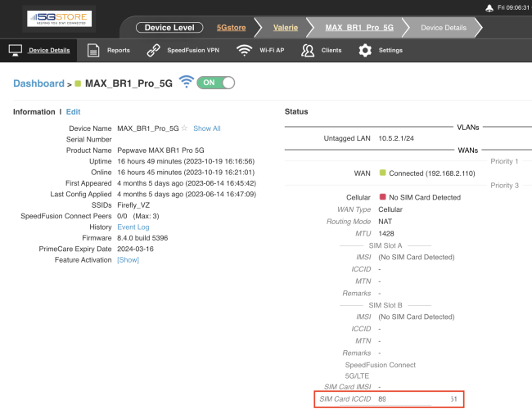Click PrimeCare expiry date 2024-03-16
This screenshot has width=532, height=409.
tap(135, 249)
